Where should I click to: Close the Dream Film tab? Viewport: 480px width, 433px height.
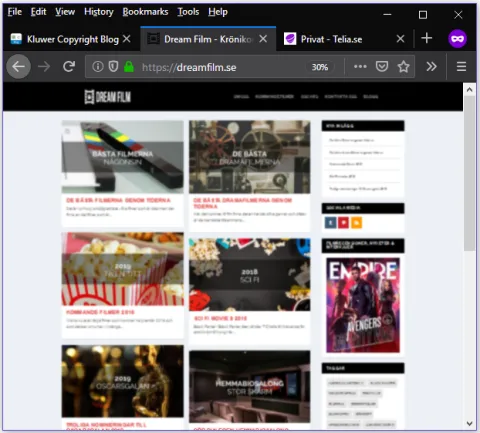(263, 39)
